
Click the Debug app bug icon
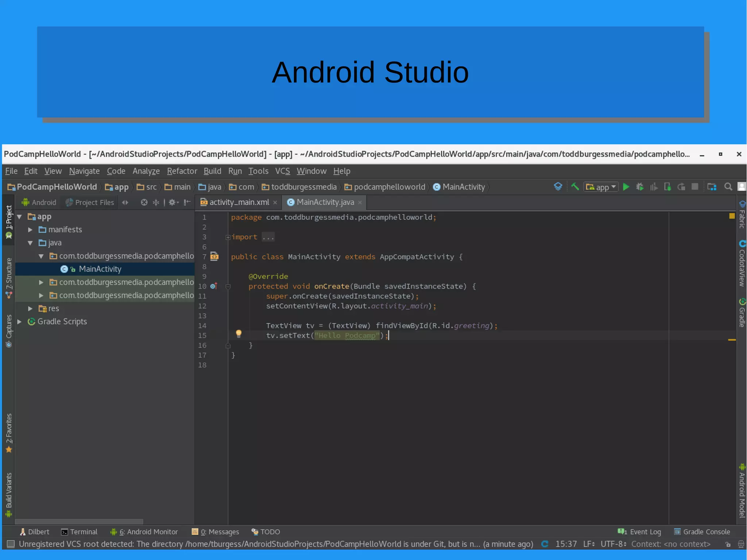coord(640,187)
